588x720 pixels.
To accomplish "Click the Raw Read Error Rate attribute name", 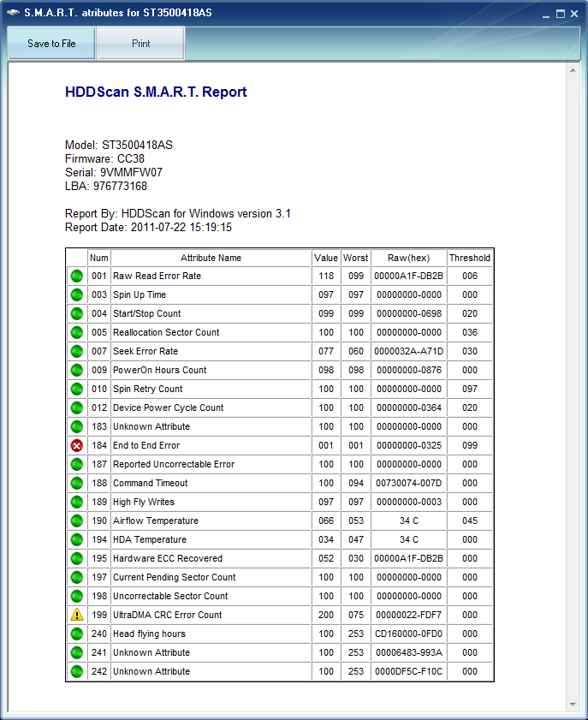I will point(157,276).
